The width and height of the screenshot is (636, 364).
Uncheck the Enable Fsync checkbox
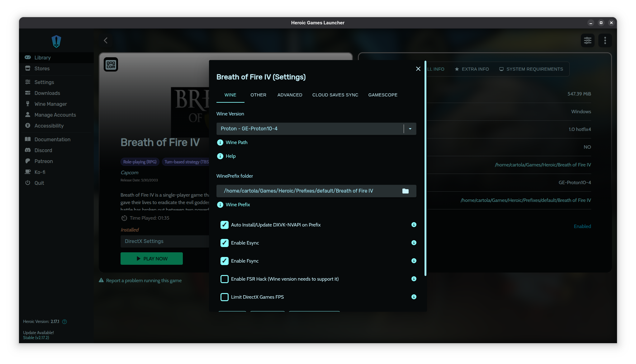point(225,261)
